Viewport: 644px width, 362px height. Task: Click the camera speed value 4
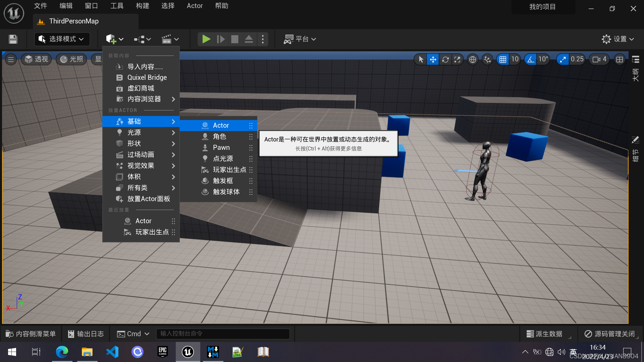point(604,59)
